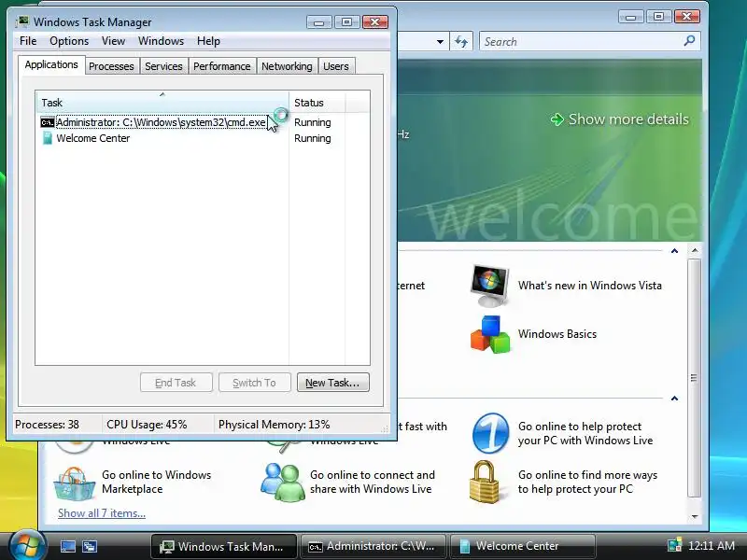
Task: Select the Applications tab
Action: click(51, 64)
